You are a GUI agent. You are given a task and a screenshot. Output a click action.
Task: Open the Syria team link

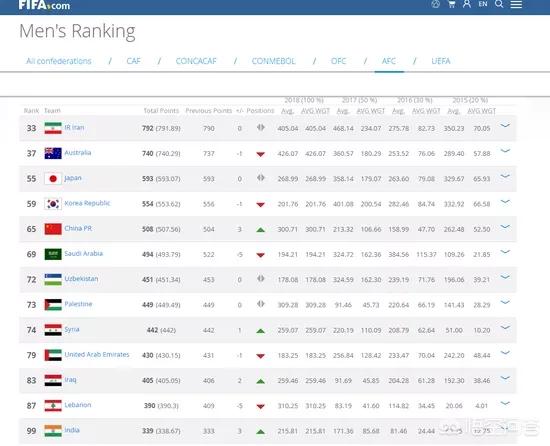[x=72, y=329]
